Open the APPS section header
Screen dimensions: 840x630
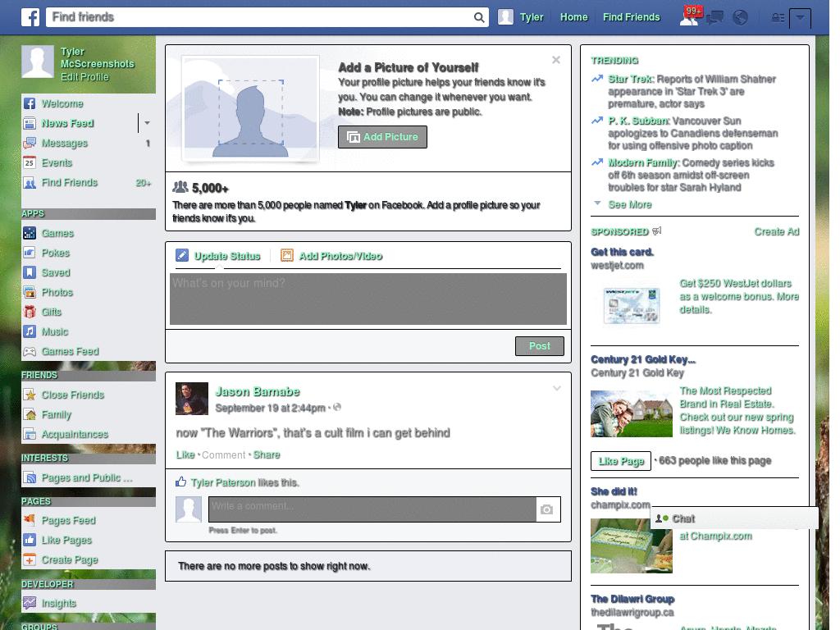(89, 214)
